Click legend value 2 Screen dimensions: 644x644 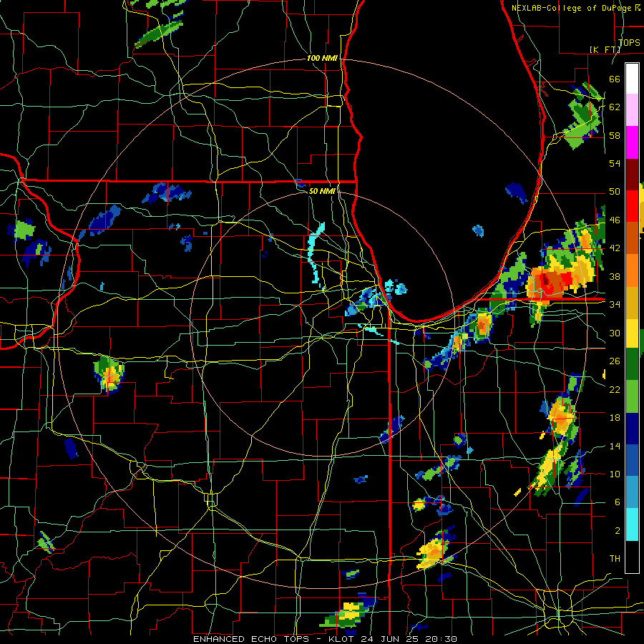618,531
